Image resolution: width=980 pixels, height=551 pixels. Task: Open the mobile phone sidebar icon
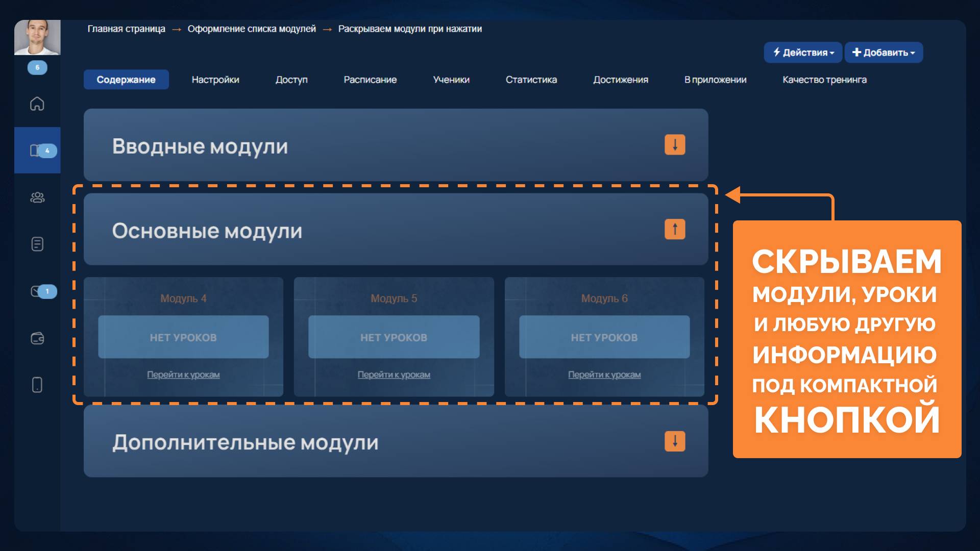click(37, 385)
